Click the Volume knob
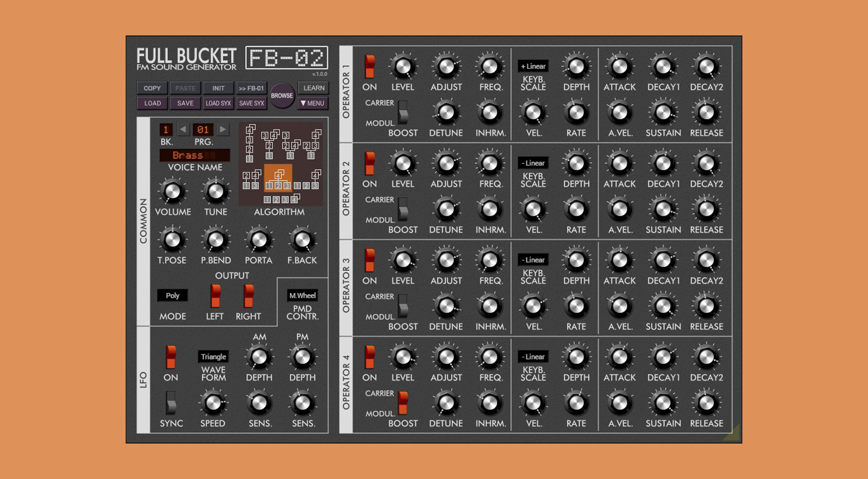 click(172, 192)
